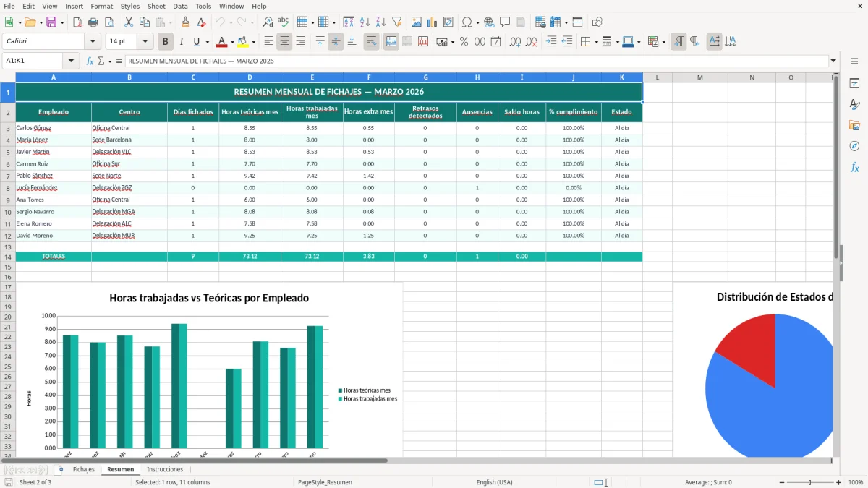
Task: Toggle align left button
Action: click(268, 42)
